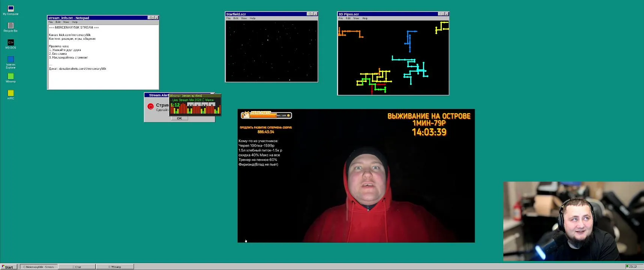The width and height of the screenshot is (644, 270).
Task: Click the donationalerts.com line in Notepad
Action: point(78,69)
